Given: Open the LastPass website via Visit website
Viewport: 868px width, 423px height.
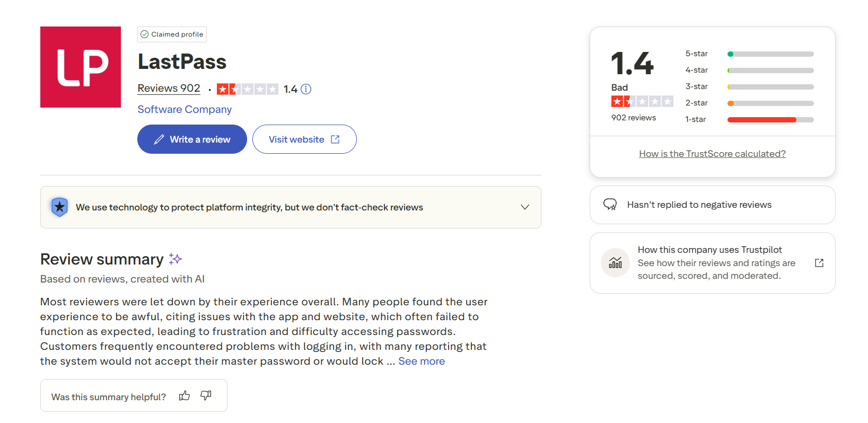Looking at the screenshot, I should coord(304,139).
